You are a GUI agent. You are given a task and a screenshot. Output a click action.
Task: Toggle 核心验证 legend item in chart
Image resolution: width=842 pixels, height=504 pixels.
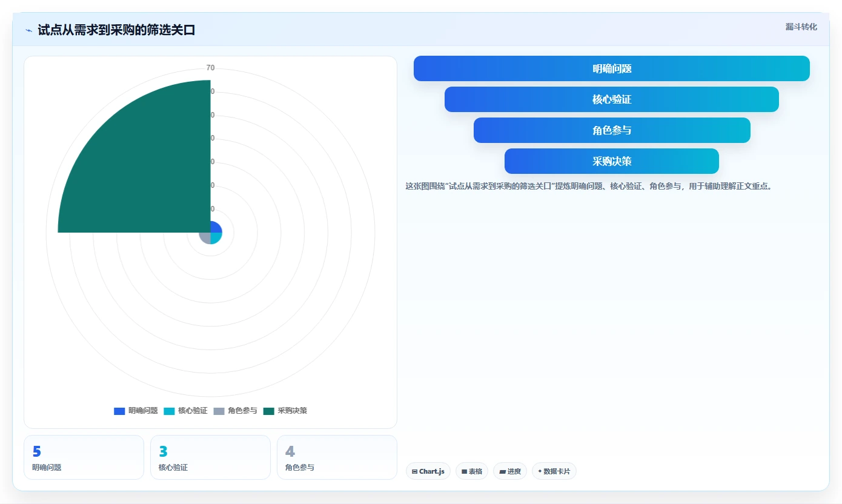pos(185,411)
